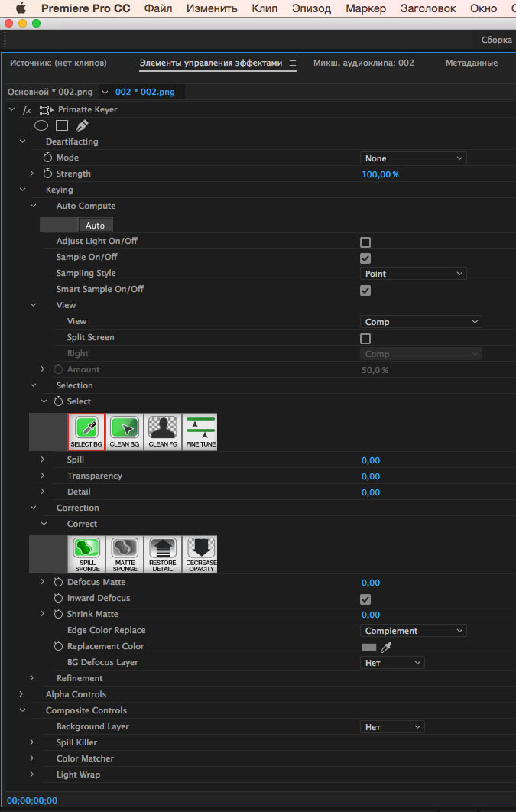Toggle the Select animation stopwatch

pos(59,401)
